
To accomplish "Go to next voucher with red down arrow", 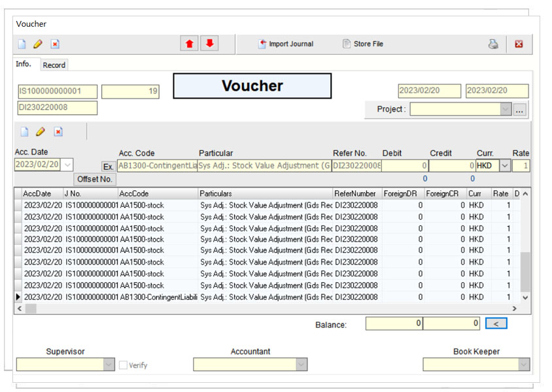I will (x=210, y=44).
